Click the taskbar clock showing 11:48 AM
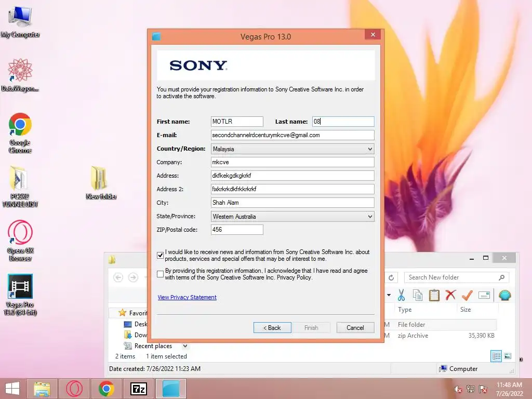This screenshot has height=399, width=532. point(509,389)
